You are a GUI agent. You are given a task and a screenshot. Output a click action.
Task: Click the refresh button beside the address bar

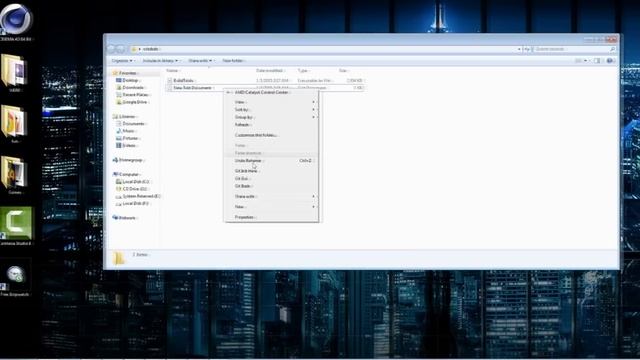click(527, 49)
